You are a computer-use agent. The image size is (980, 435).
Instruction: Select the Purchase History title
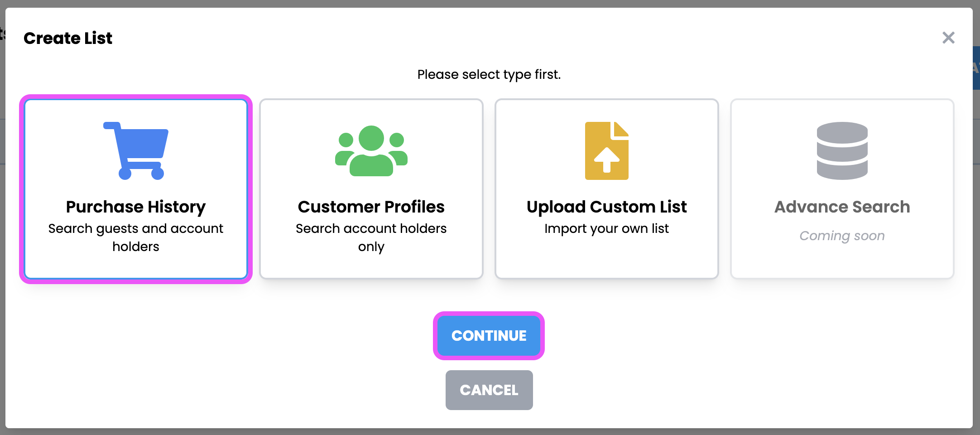(x=136, y=207)
